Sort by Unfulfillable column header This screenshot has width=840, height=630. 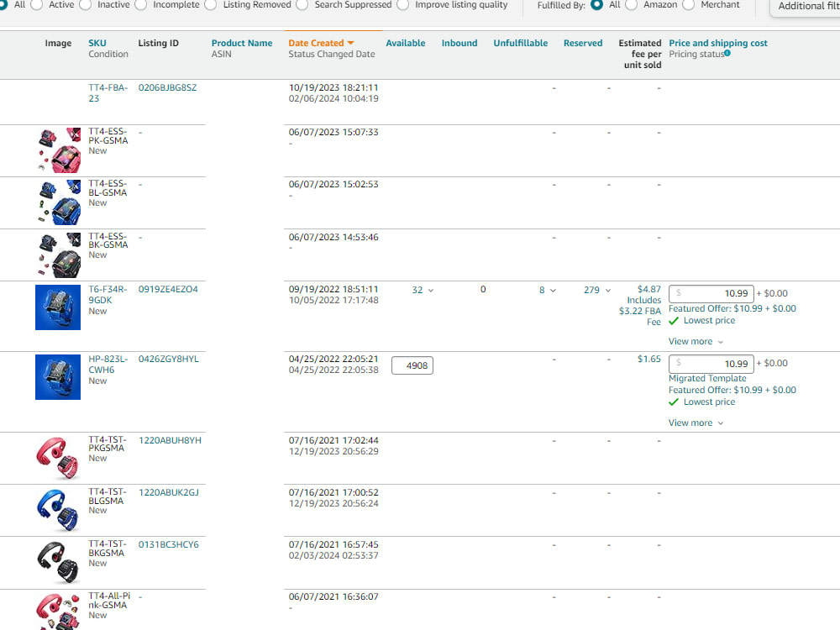click(x=520, y=43)
